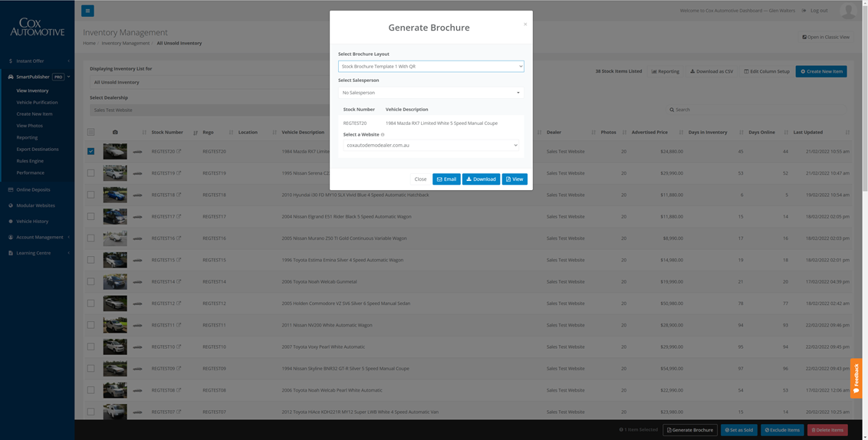The image size is (868, 440).
Task: Check the REGTEST19 row checkbox
Action: point(90,172)
